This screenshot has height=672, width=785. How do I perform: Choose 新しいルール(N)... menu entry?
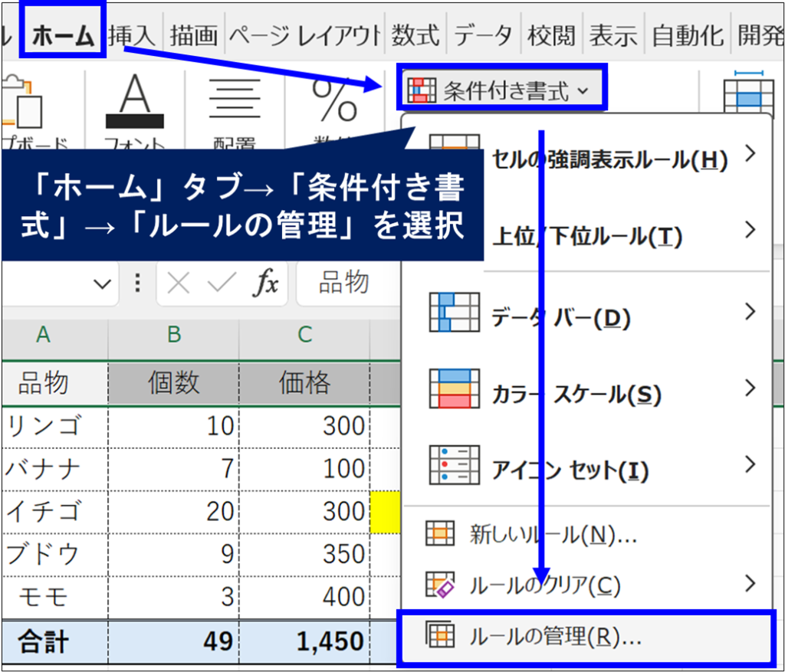[x=553, y=534]
